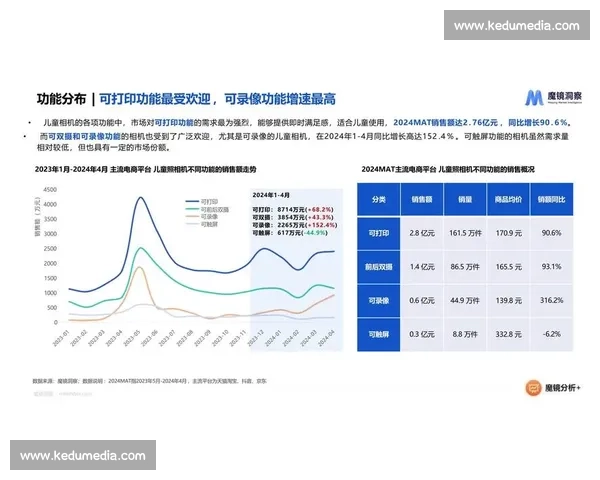Click the 165.5 元 average price cell
The image size is (600, 480).
point(509,267)
